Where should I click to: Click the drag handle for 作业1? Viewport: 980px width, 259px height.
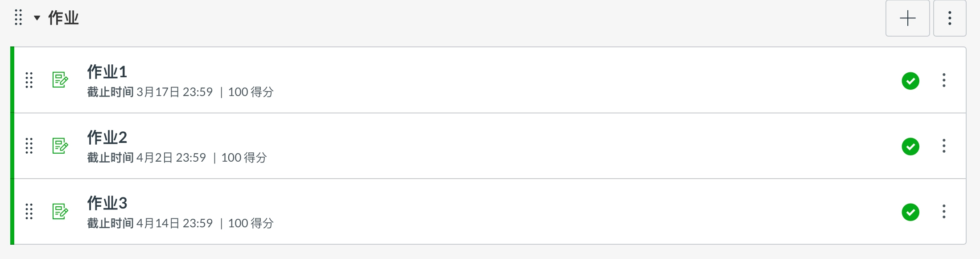pos(29,80)
